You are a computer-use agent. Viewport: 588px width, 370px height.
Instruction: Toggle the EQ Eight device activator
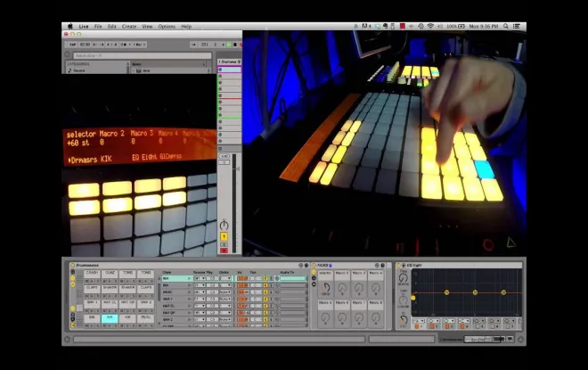click(x=398, y=266)
